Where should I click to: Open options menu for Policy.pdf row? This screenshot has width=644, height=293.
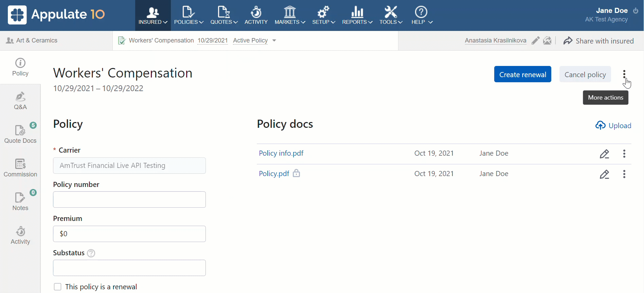[624, 174]
